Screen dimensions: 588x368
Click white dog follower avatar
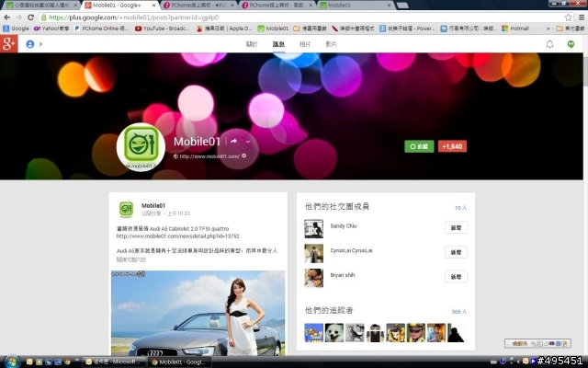click(334, 333)
